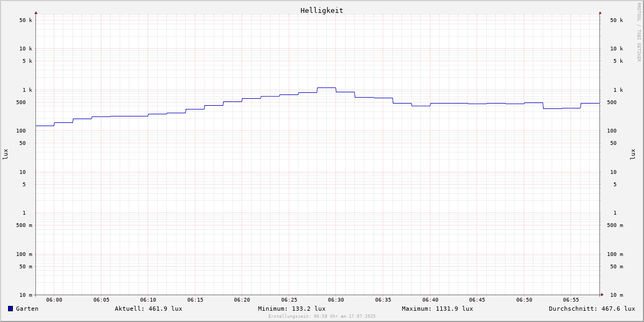This screenshot has height=322, width=644.
Task: Click the 06:50 time axis label
Action: click(x=524, y=300)
